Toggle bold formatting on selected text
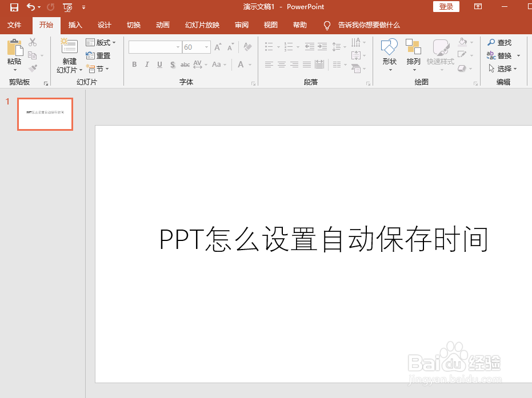532x398 pixels. coord(134,65)
